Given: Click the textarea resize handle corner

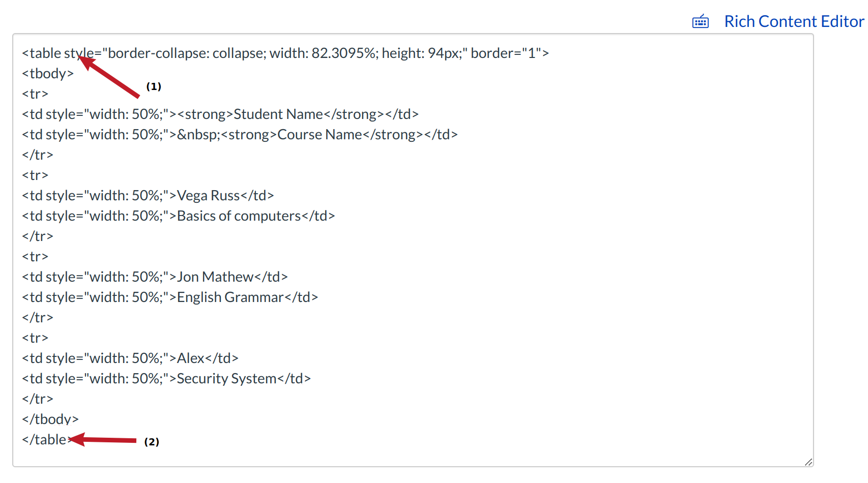Looking at the screenshot, I should coord(808,462).
